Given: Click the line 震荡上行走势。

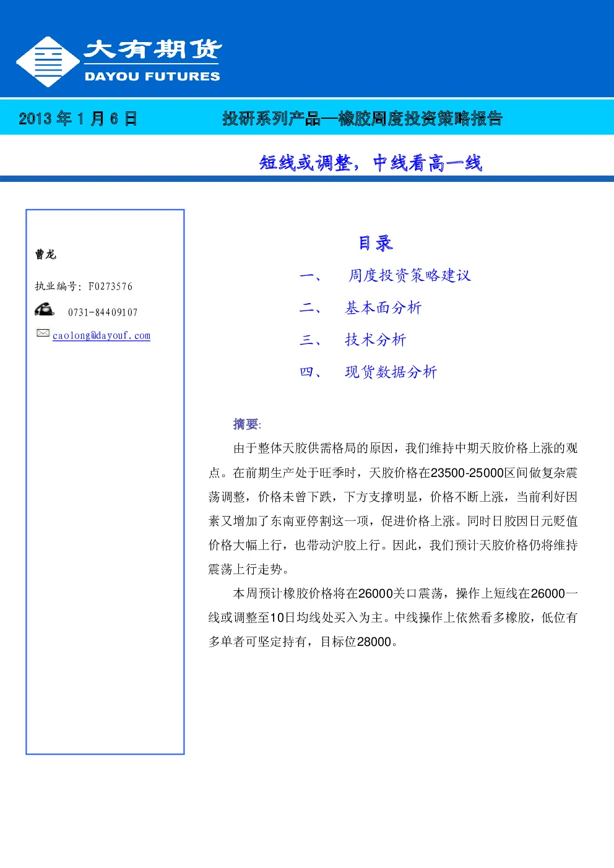Looking at the screenshot, I should click(249, 569).
